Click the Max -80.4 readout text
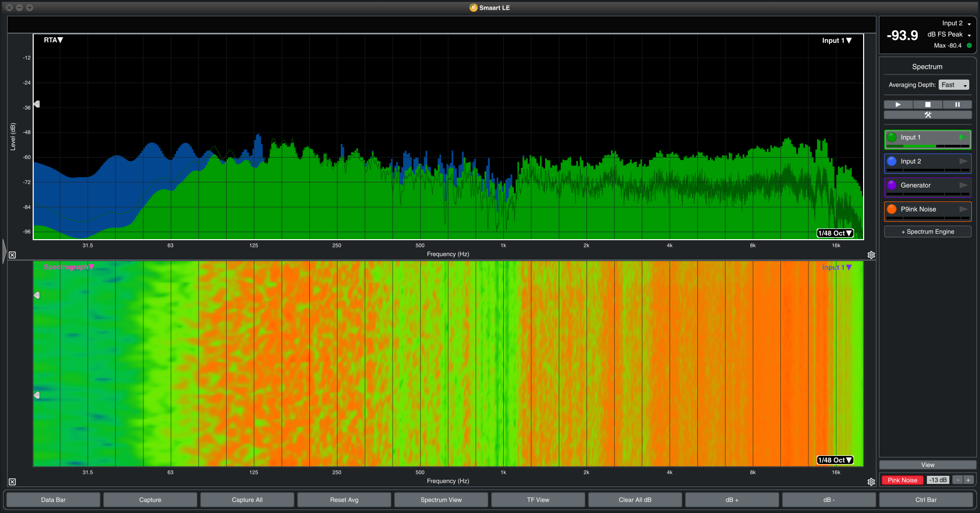The height and width of the screenshot is (513, 980). tap(948, 45)
